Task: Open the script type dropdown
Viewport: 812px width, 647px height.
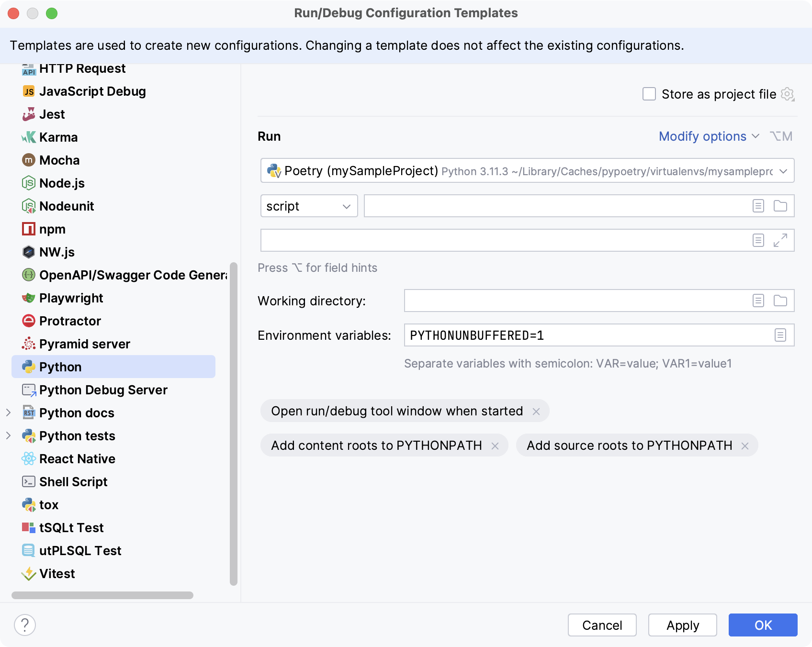Action: click(309, 206)
